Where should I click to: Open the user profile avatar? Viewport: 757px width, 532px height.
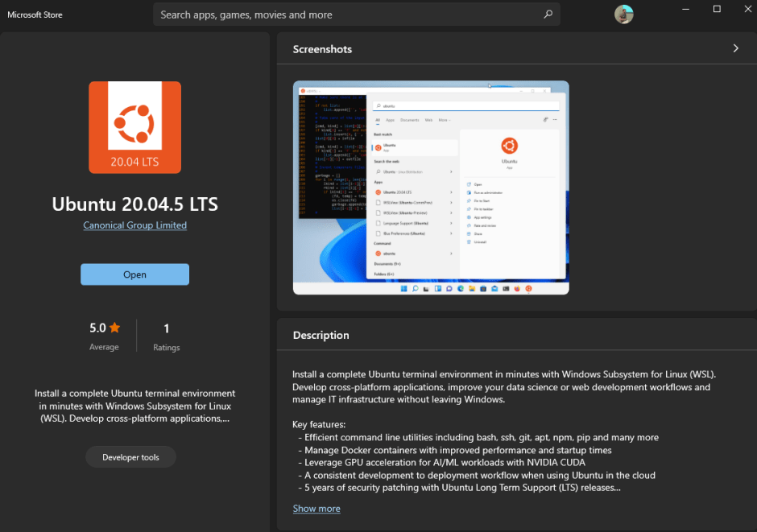click(623, 14)
